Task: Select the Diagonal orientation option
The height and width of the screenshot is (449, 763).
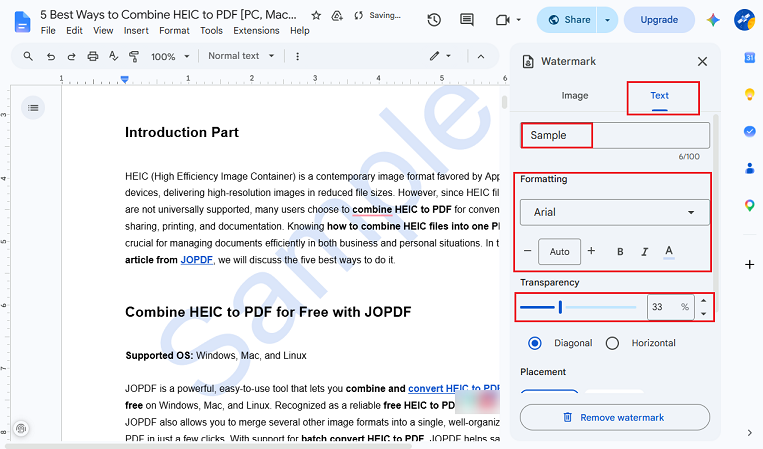Action: (535, 343)
